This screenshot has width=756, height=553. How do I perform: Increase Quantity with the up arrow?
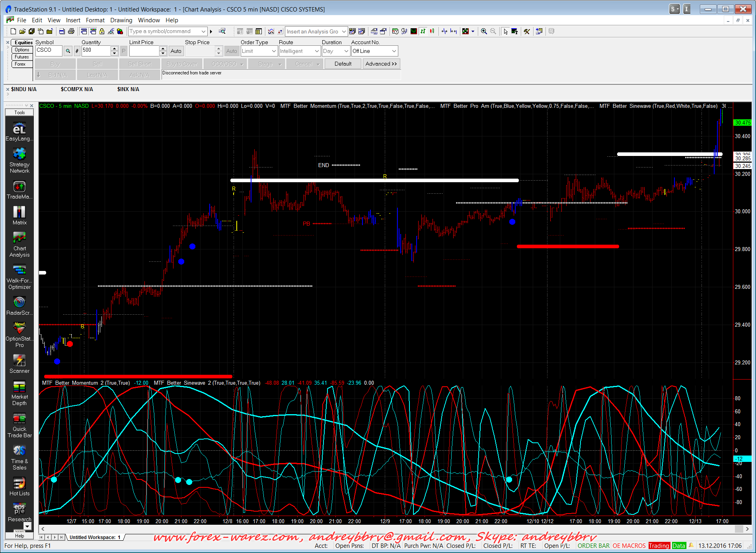(x=115, y=49)
